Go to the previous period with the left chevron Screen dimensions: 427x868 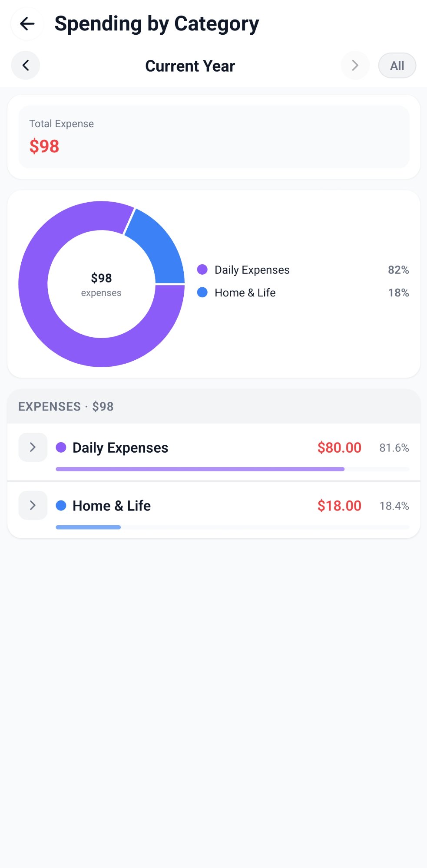(x=25, y=65)
